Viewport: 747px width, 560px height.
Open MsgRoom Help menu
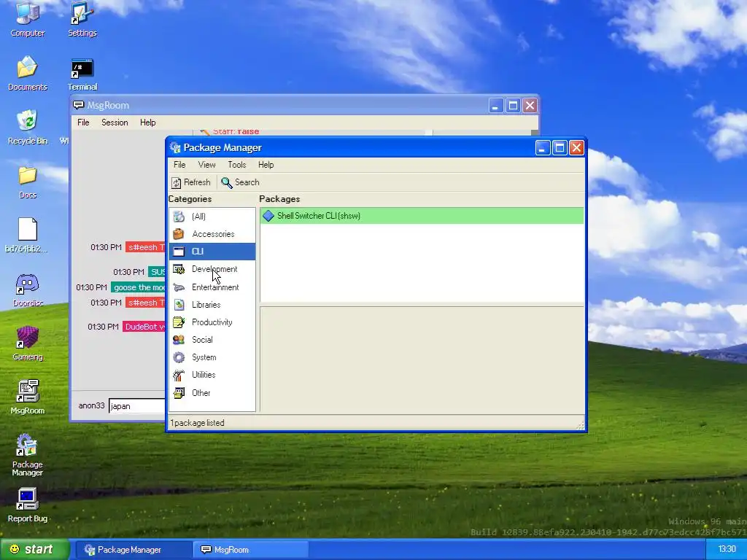tap(147, 122)
